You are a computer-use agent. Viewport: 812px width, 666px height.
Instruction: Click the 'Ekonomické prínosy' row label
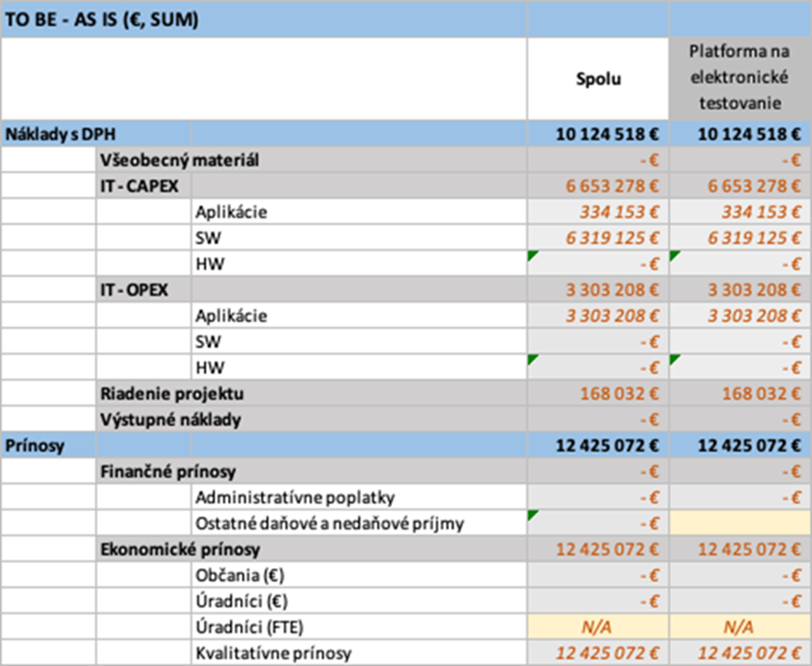[180, 549]
